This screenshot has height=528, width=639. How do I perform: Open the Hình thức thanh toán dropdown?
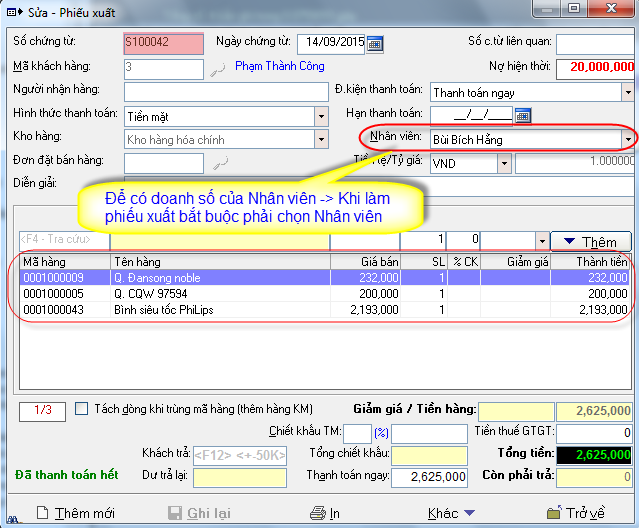pyautogui.click(x=320, y=116)
